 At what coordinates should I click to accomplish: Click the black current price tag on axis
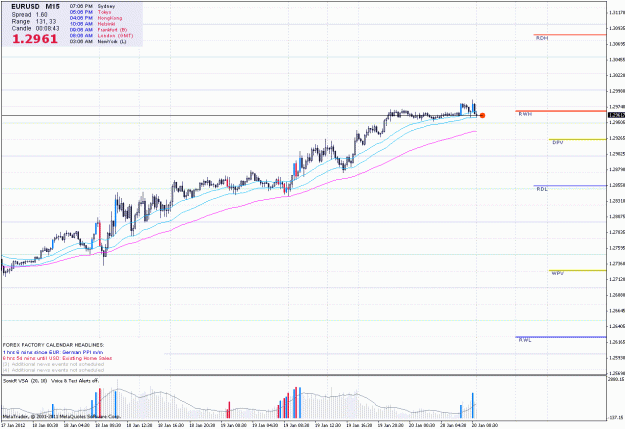tap(616, 115)
